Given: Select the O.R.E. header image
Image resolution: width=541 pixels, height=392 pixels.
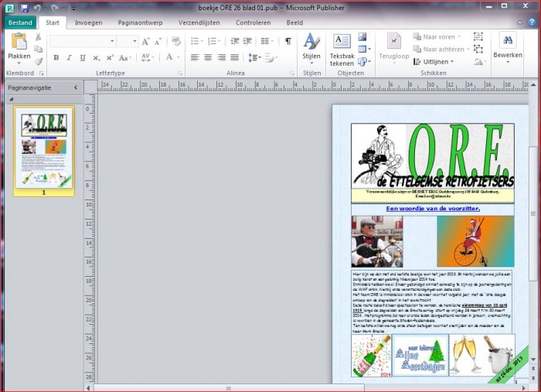Looking at the screenshot, I should point(433,156).
